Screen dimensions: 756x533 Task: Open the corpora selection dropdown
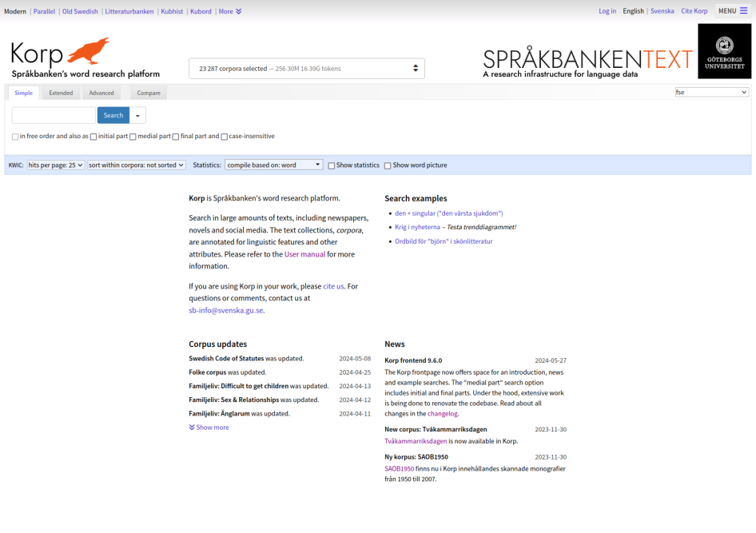(306, 69)
